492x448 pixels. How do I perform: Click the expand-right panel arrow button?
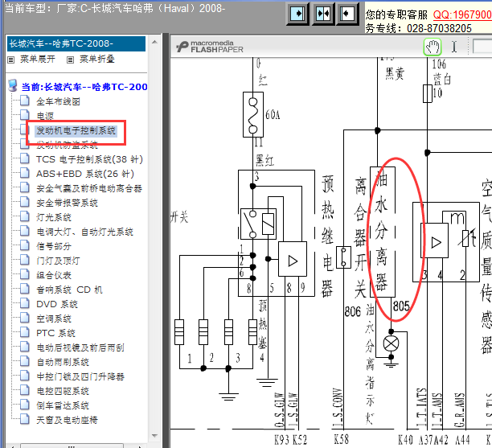coord(297,14)
